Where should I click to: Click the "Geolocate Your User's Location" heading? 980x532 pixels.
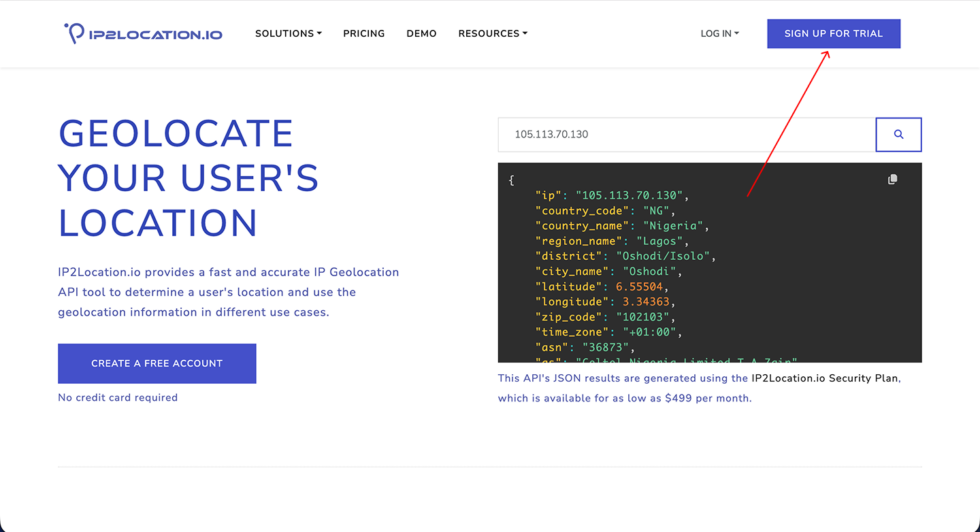[x=189, y=178]
